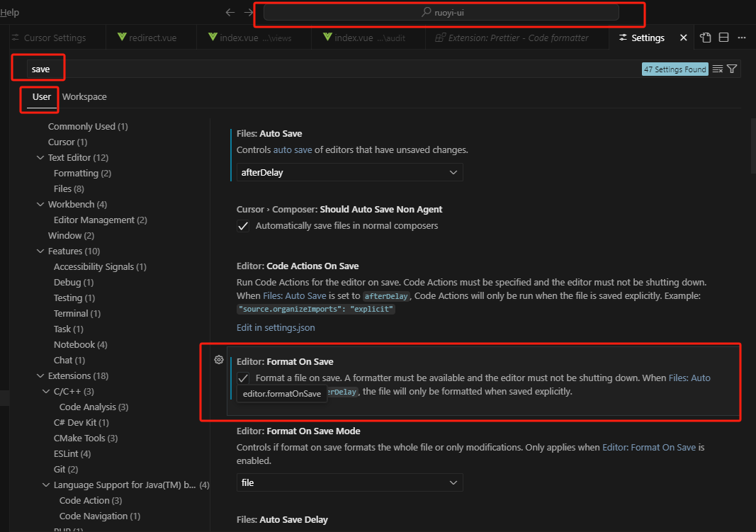Select Window (2) category

[x=71, y=236]
